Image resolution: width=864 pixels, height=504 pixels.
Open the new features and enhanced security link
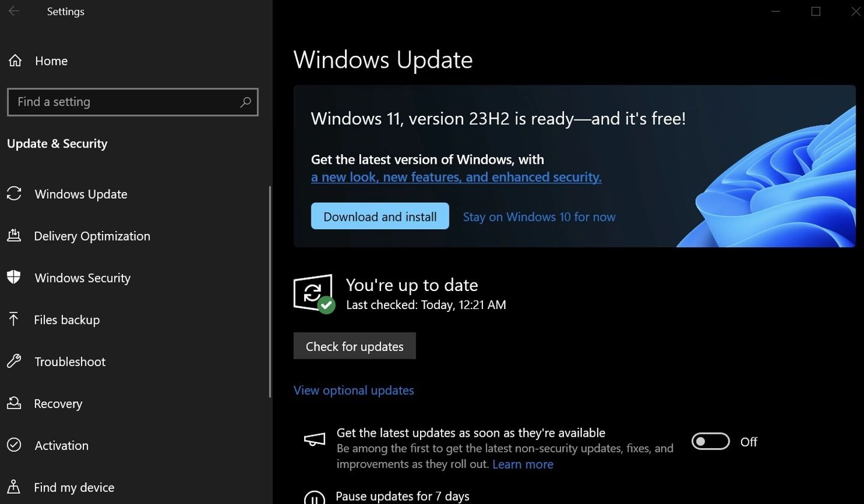(456, 176)
